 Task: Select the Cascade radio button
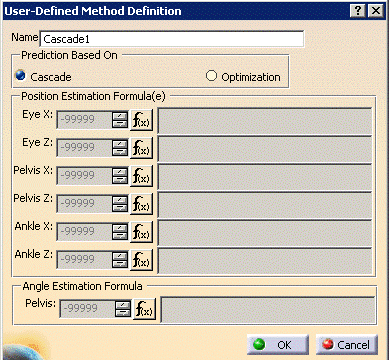[21, 75]
